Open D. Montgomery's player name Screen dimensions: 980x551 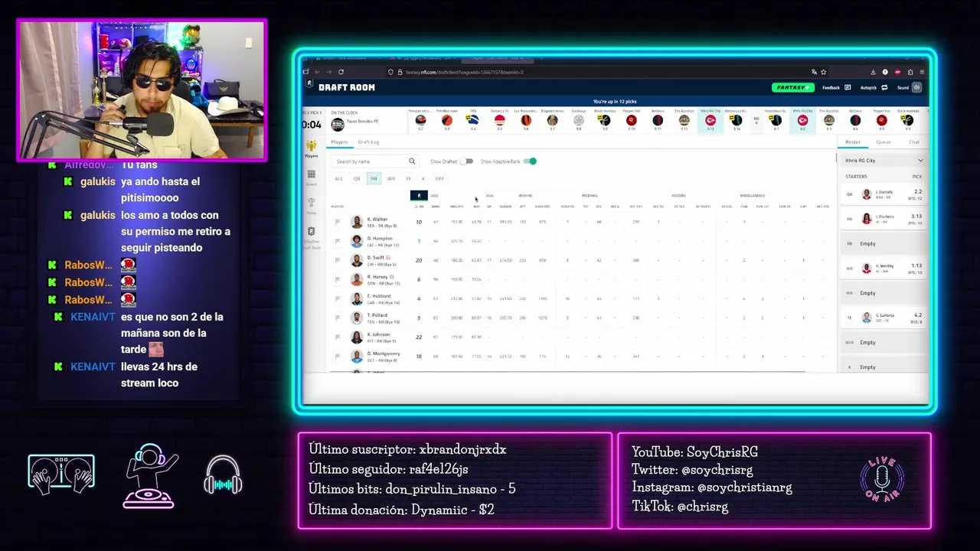[384, 354]
